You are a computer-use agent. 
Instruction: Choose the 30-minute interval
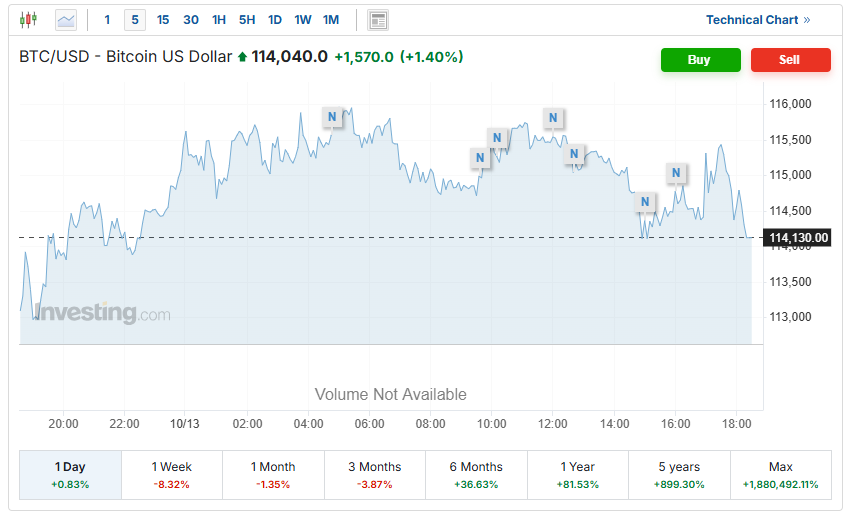tap(191, 20)
